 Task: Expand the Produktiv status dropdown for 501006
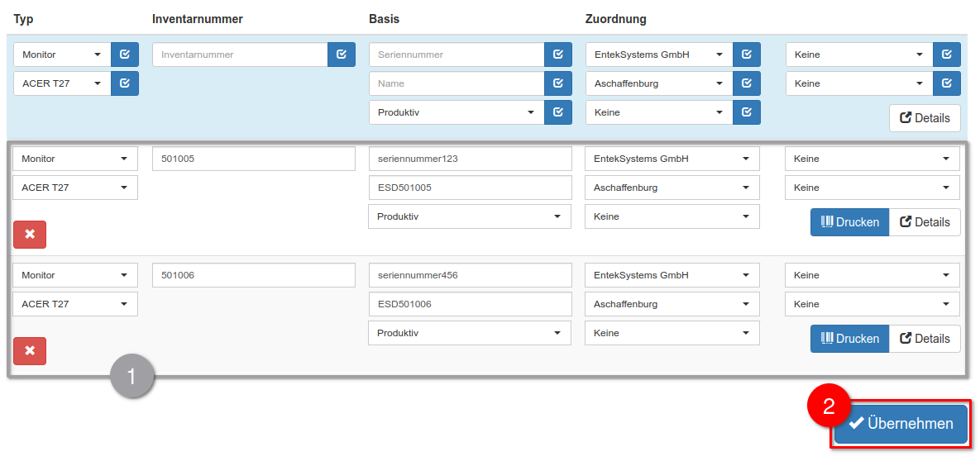click(x=469, y=333)
